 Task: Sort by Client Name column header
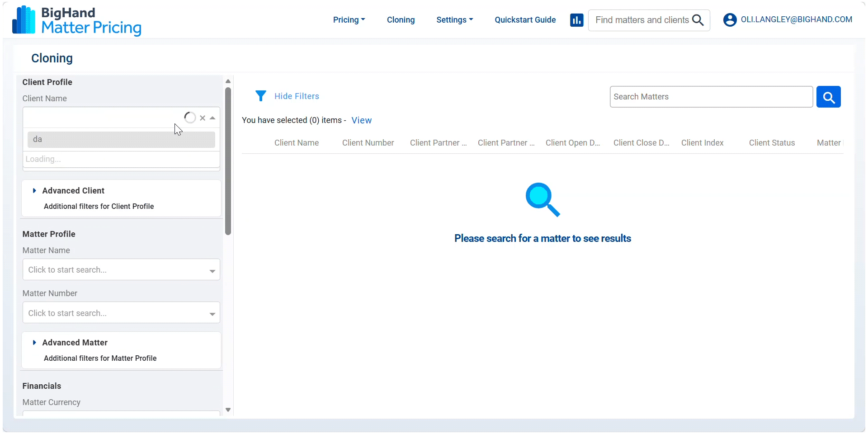(297, 143)
